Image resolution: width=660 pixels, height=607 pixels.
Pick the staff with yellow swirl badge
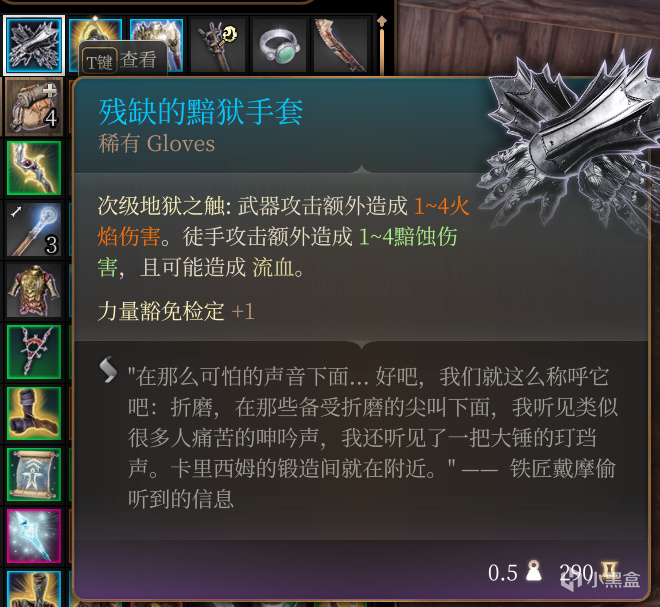218,45
